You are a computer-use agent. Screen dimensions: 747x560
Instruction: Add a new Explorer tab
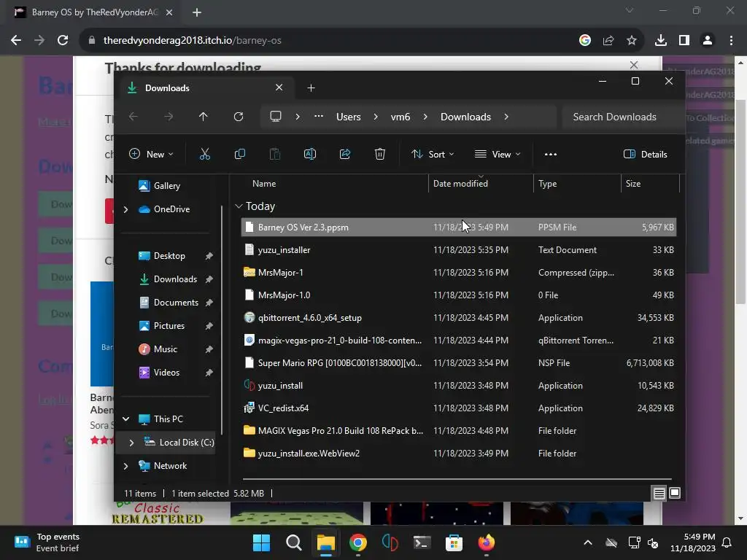[x=311, y=87]
